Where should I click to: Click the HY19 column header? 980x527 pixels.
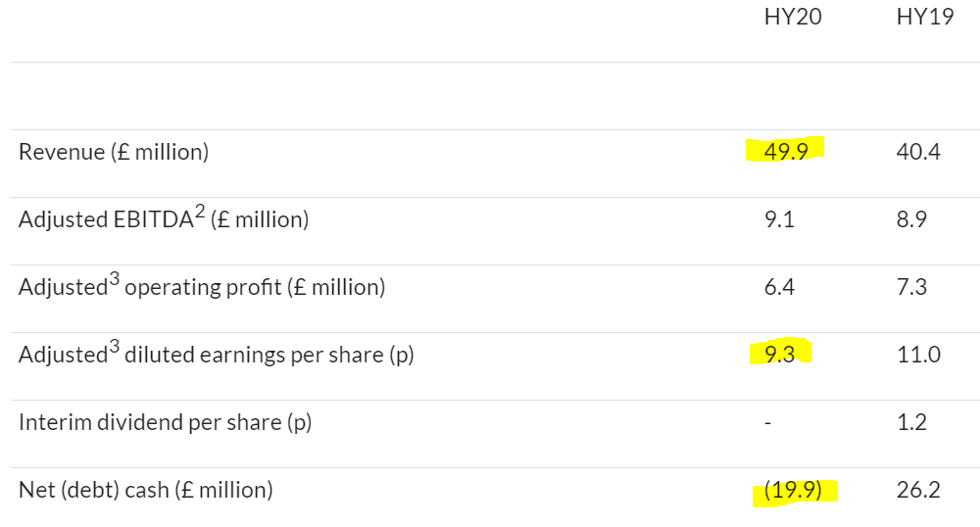tap(925, 17)
